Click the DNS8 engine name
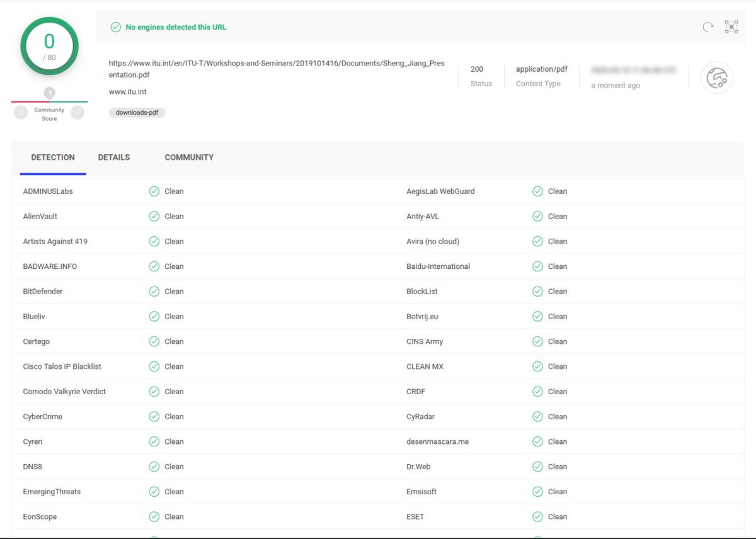 click(x=33, y=467)
